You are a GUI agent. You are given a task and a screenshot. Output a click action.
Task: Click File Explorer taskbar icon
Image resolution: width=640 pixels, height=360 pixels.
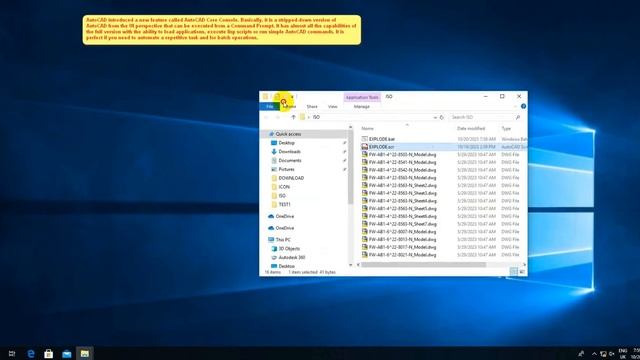pyautogui.click(x=84, y=353)
